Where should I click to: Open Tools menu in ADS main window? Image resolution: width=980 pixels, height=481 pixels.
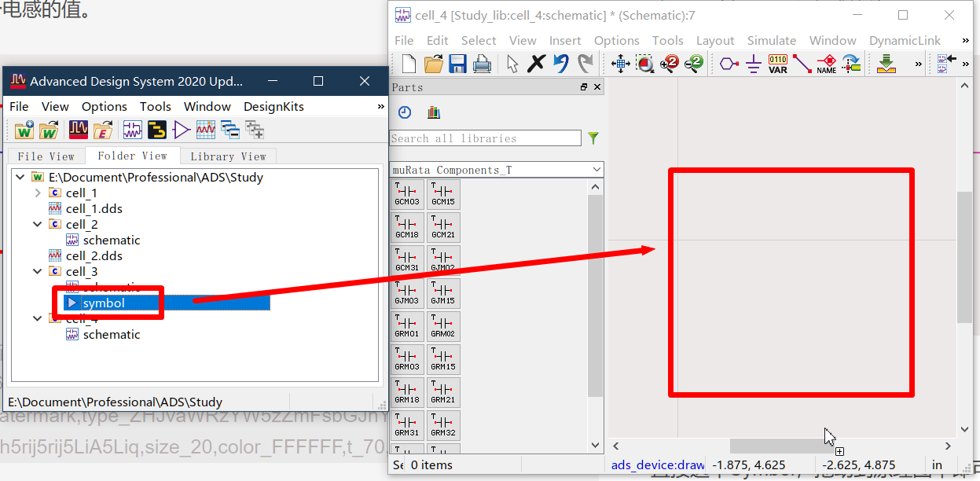pos(156,106)
